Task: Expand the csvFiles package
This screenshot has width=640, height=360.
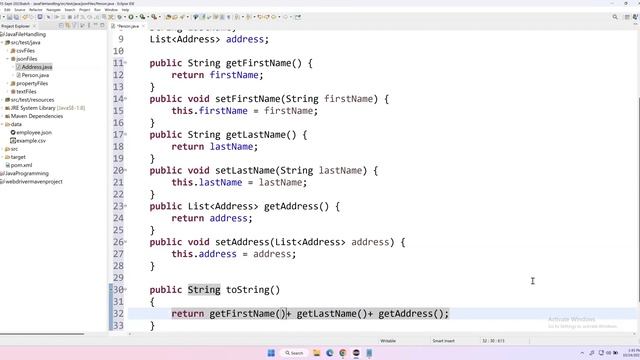Action: (x=7, y=51)
